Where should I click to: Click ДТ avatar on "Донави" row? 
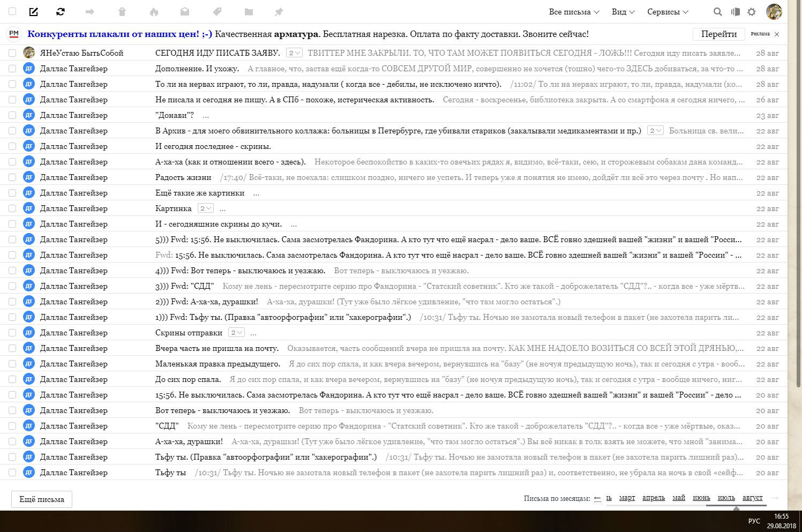tap(29, 115)
